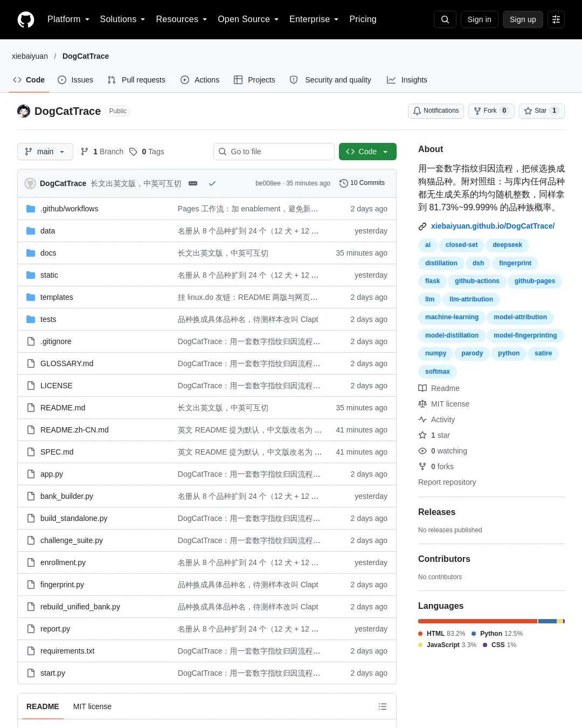Click the docs folder icon
Image resolution: width=582 pixels, height=728 pixels.
pyautogui.click(x=31, y=253)
